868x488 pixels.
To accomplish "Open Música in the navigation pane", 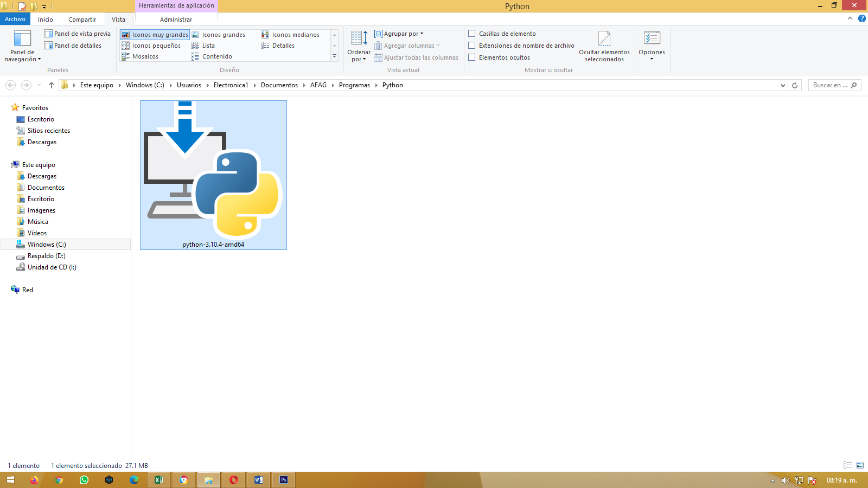I will click(x=38, y=222).
